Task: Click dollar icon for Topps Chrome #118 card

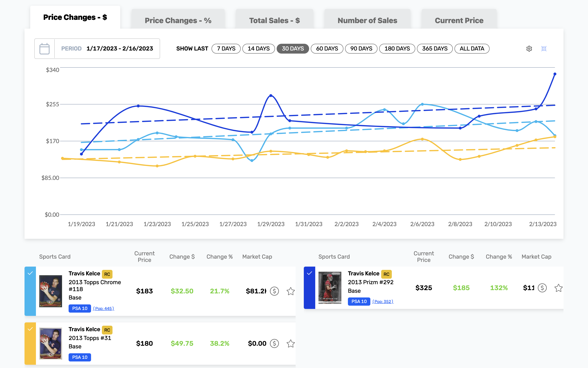Action: point(274,291)
